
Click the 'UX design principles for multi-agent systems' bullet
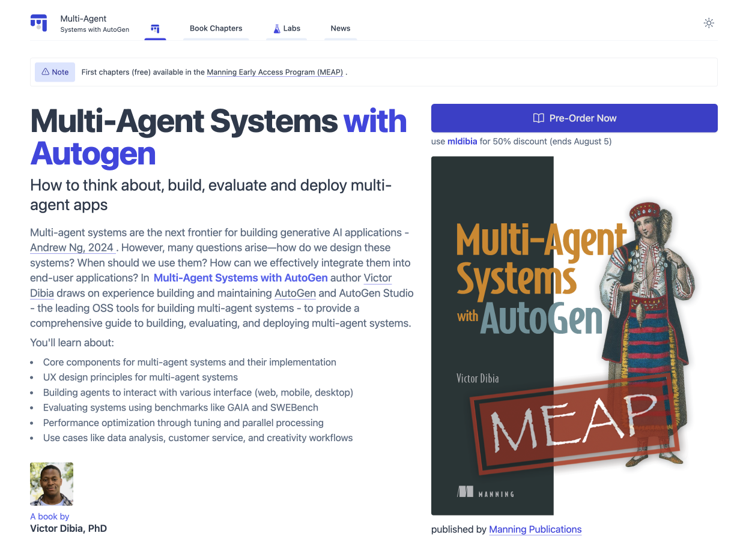click(141, 378)
